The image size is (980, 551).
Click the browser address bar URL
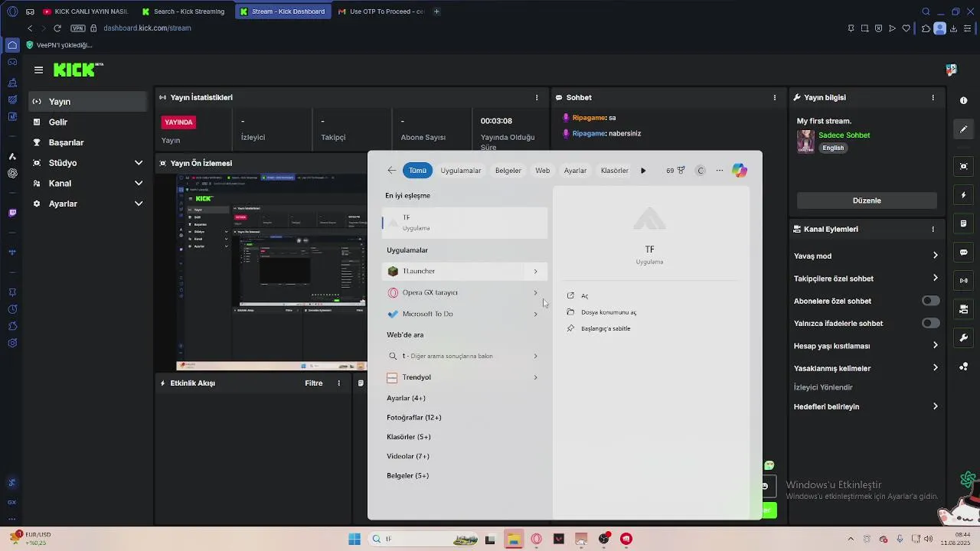[147, 28]
